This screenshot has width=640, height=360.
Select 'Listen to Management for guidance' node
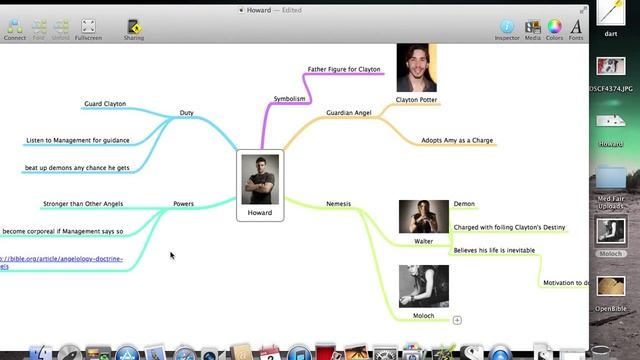pos(78,140)
